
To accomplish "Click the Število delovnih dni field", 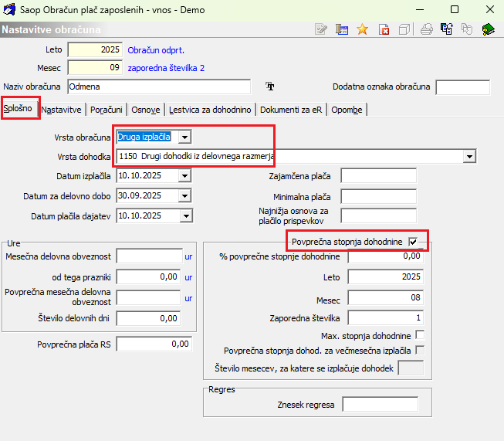I will click(148, 318).
